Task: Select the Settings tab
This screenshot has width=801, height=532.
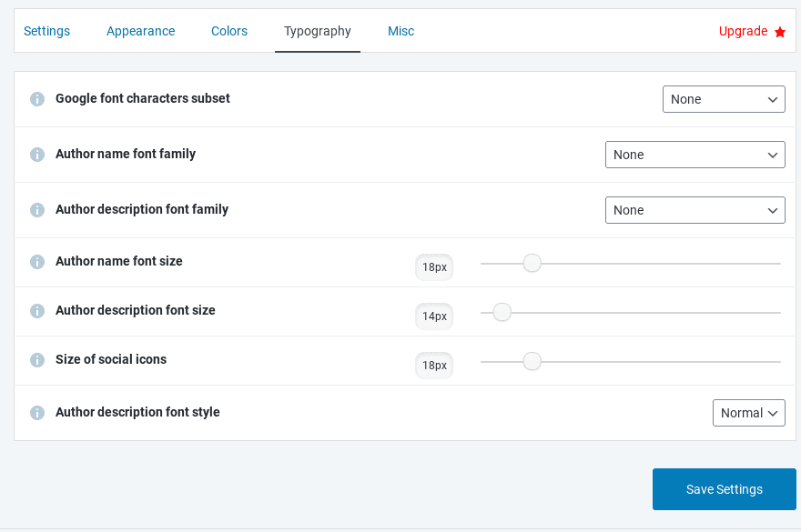Action: coord(46,31)
